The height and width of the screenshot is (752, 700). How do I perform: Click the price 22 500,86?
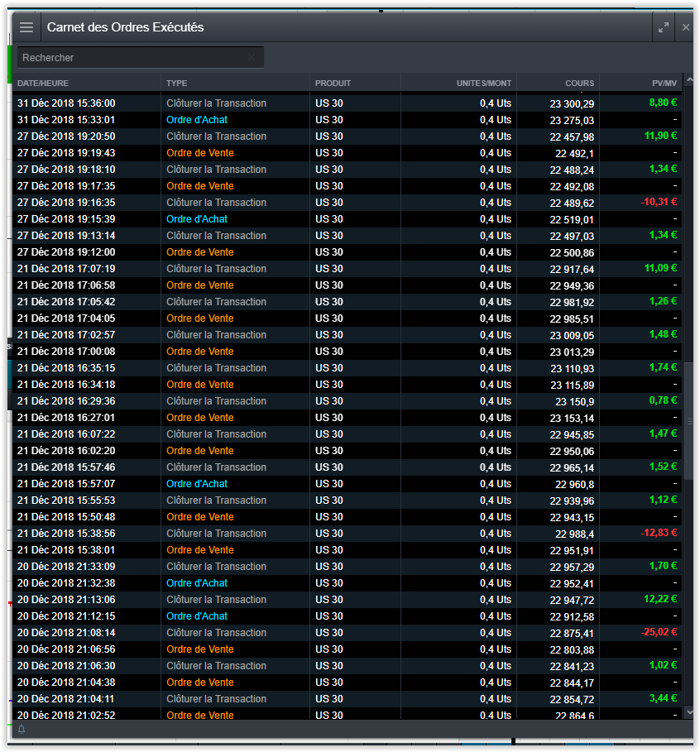click(572, 253)
